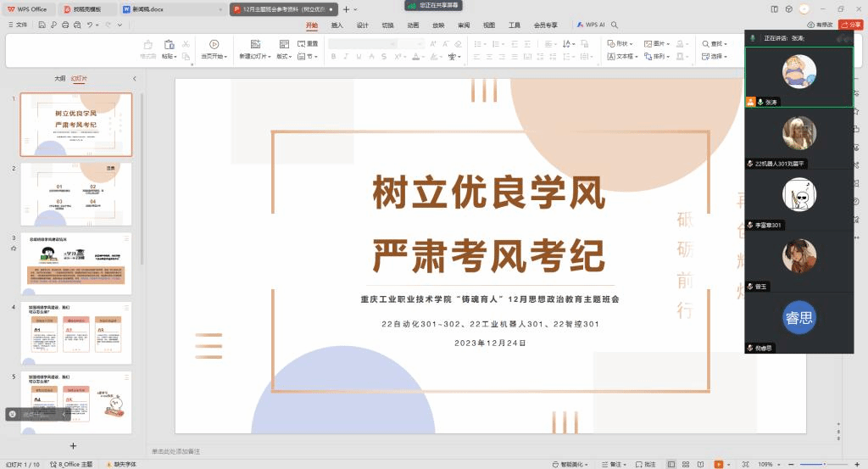
Task: Open the Picture (图片) dropdown
Action: pyautogui.click(x=657, y=44)
